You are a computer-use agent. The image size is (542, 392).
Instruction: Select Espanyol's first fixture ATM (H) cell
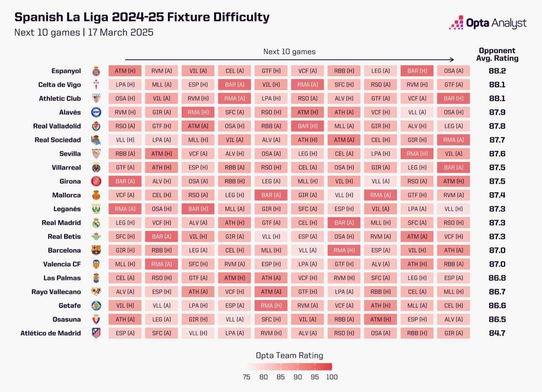point(125,71)
